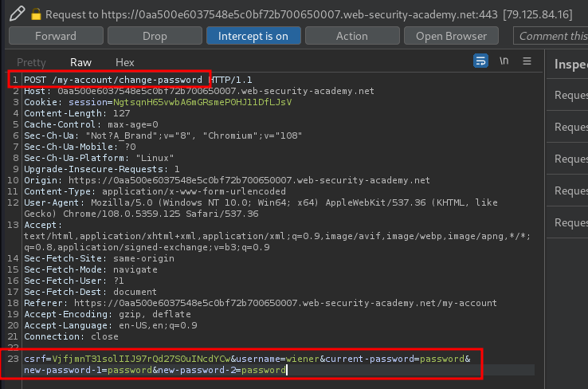Click the Comment this item field
The width and height of the screenshot is (588, 389).
pos(551,36)
